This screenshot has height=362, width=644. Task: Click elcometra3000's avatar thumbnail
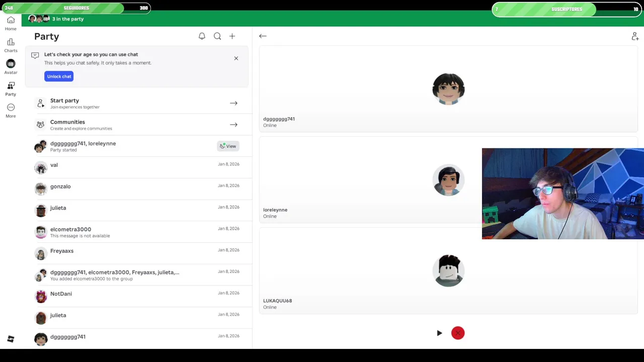click(x=41, y=232)
